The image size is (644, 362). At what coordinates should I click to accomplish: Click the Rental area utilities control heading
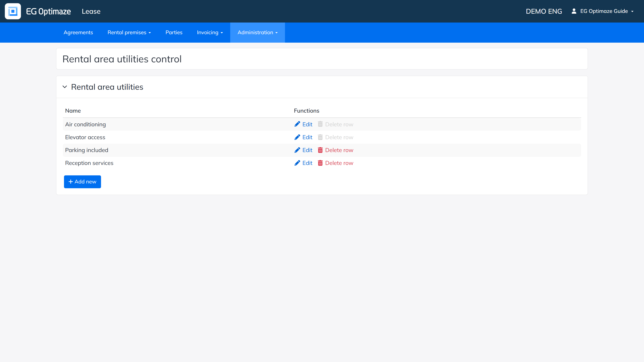pyautogui.click(x=122, y=59)
